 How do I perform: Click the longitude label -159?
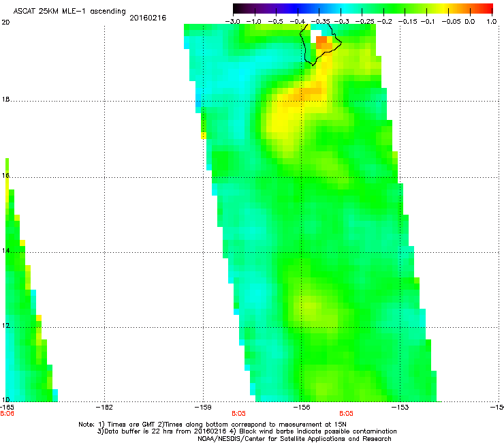203,408
